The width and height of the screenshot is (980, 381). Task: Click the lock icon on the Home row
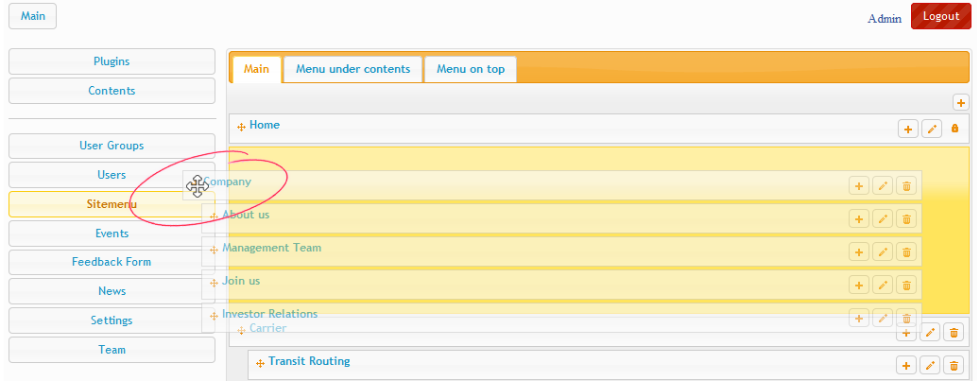click(954, 129)
